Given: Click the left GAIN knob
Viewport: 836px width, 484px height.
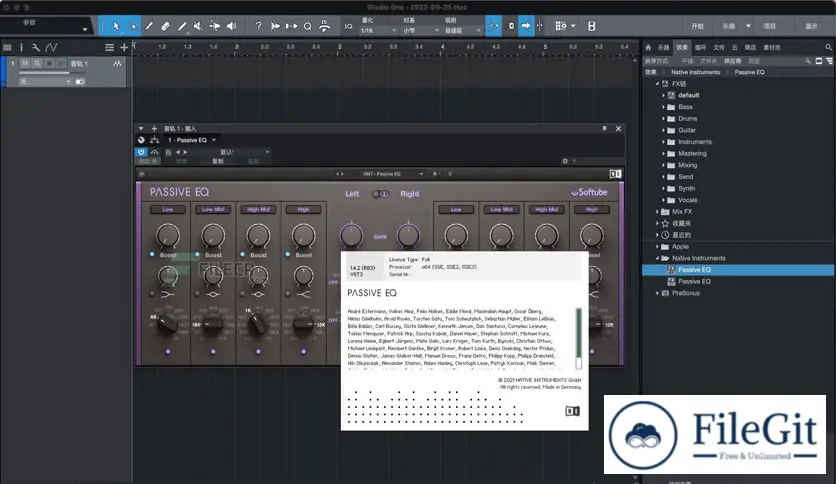Looking at the screenshot, I should pyautogui.click(x=351, y=235).
